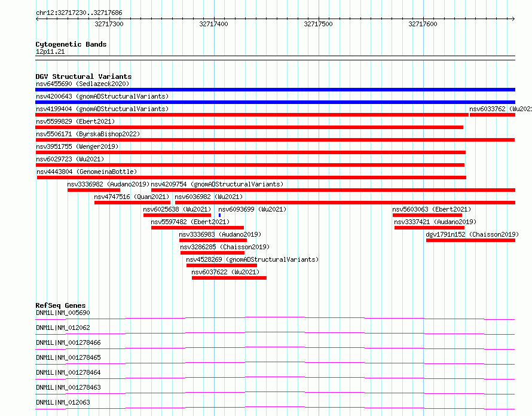The width and height of the screenshot is (532, 416).
Task: Select DNM1L|NM_001278463 transcript label
Action: coord(68,387)
